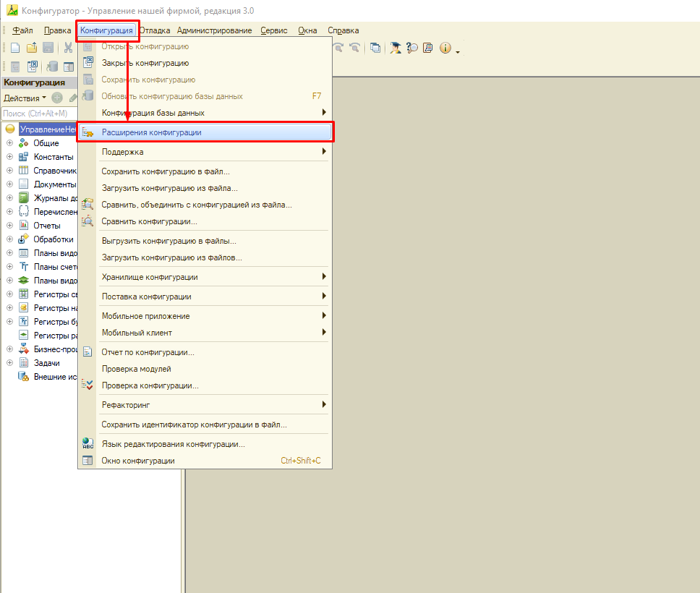Click the Compare and merge configuration icon
The height and width of the screenshot is (593, 700).
point(87,205)
